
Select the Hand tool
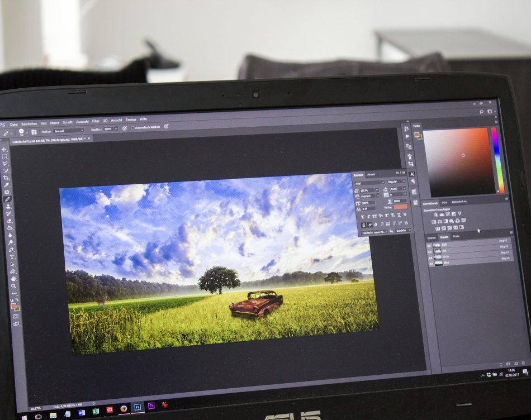click(13, 279)
